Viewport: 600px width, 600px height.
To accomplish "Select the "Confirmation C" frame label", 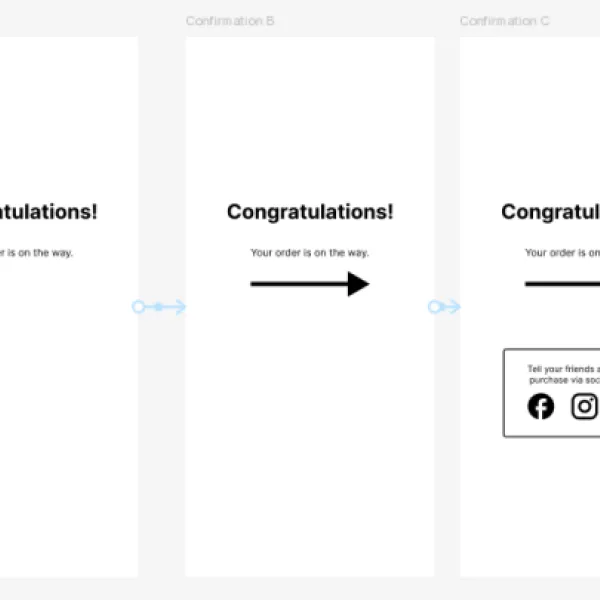I will (504, 21).
